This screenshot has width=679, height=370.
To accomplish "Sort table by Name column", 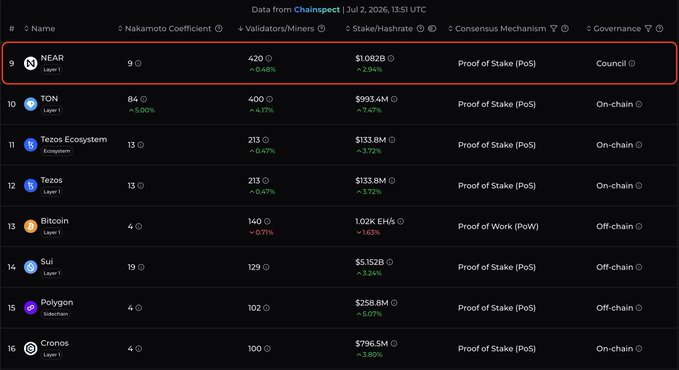I will click(x=39, y=29).
